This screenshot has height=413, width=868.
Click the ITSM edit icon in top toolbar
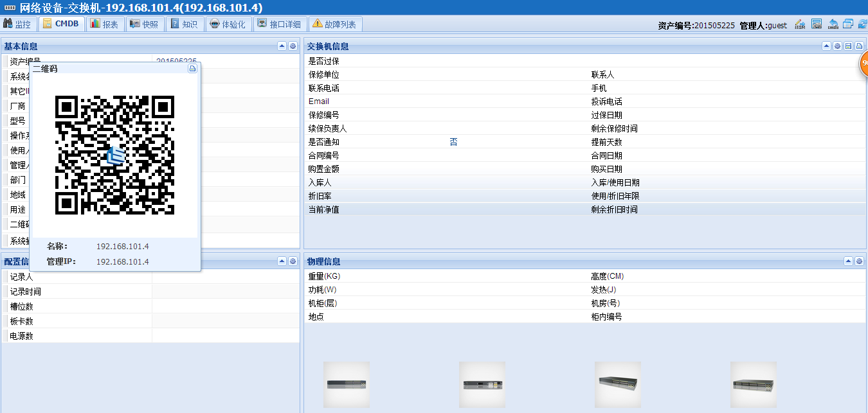coord(800,24)
